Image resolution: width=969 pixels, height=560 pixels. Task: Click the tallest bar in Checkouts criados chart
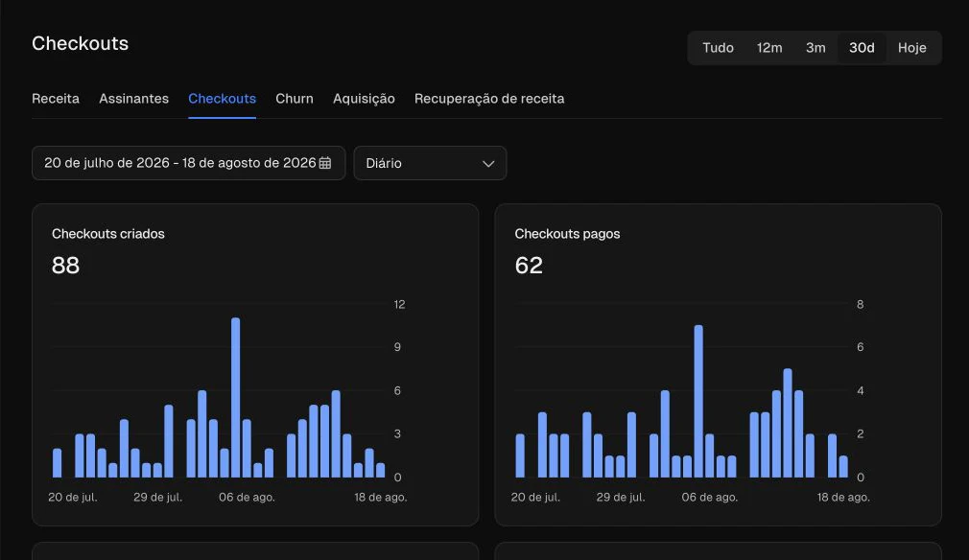(x=235, y=397)
